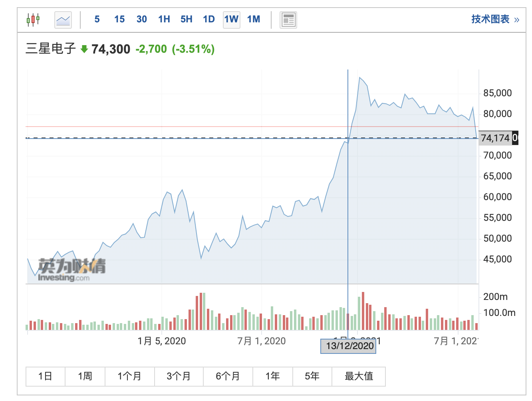Select the 1W weekly interval
532x401 pixels.
[x=231, y=19]
